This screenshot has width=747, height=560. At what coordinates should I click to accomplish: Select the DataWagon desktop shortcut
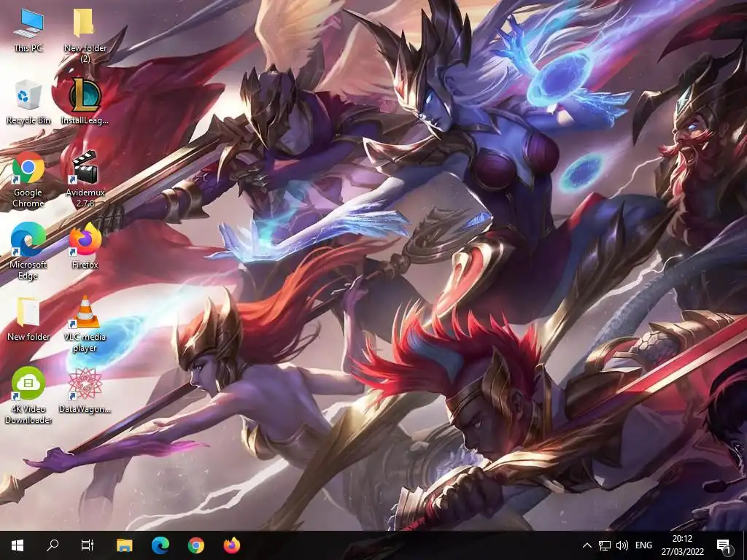[x=85, y=391]
